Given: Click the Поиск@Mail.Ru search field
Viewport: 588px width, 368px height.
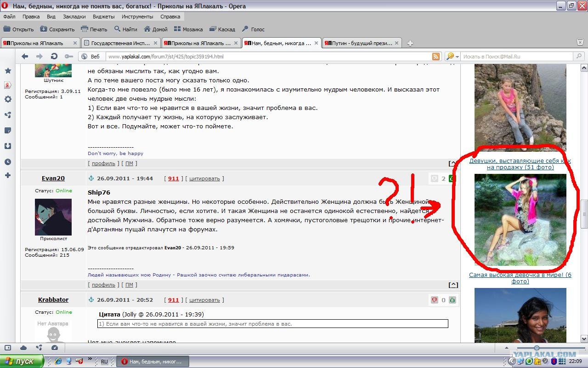Looking at the screenshot, I should coord(517,57).
